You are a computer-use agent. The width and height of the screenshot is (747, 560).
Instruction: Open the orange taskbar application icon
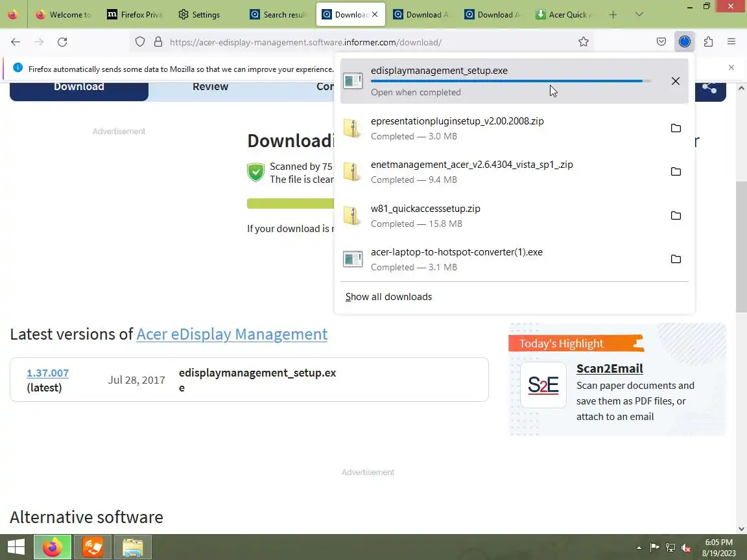click(93, 547)
